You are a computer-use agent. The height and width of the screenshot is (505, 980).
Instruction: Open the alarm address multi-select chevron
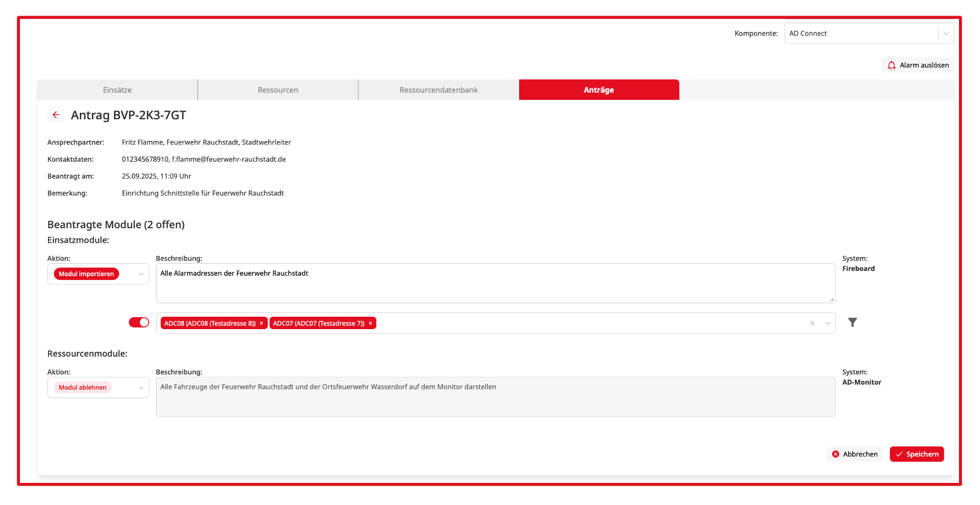827,323
